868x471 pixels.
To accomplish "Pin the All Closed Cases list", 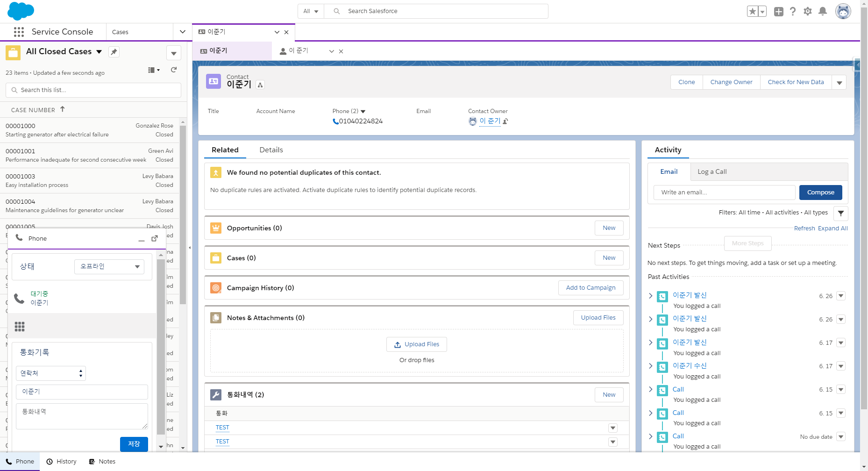I will coord(114,52).
